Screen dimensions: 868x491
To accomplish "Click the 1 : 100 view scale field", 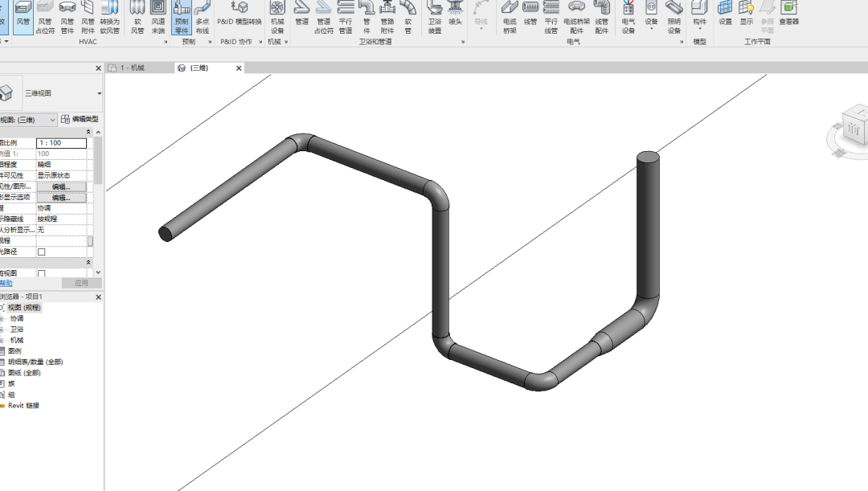I will pyautogui.click(x=61, y=143).
